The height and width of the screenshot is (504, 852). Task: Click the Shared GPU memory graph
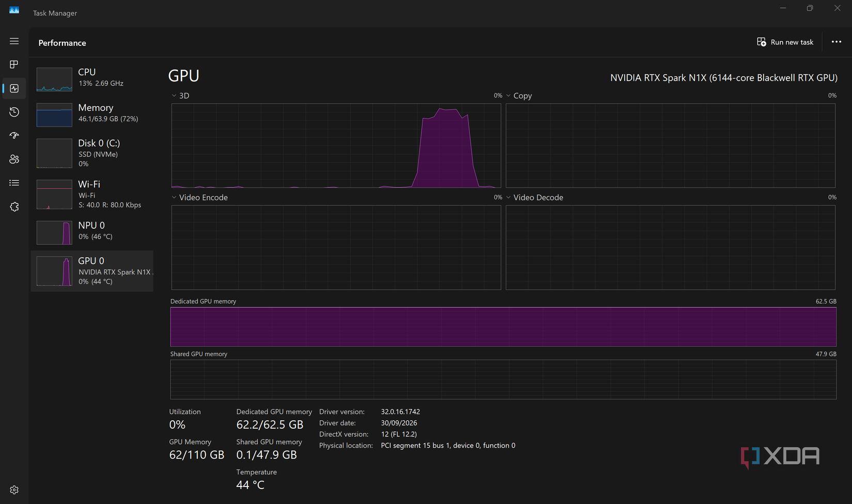(x=503, y=380)
